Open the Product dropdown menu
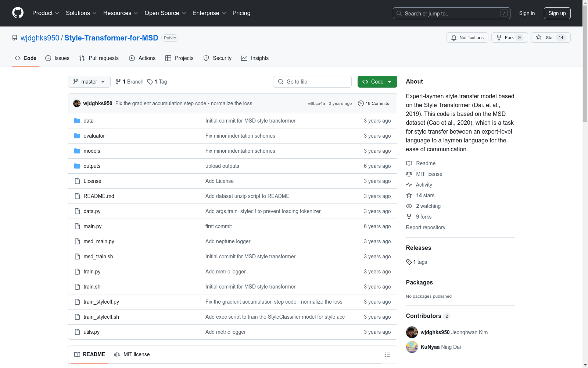 point(46,13)
